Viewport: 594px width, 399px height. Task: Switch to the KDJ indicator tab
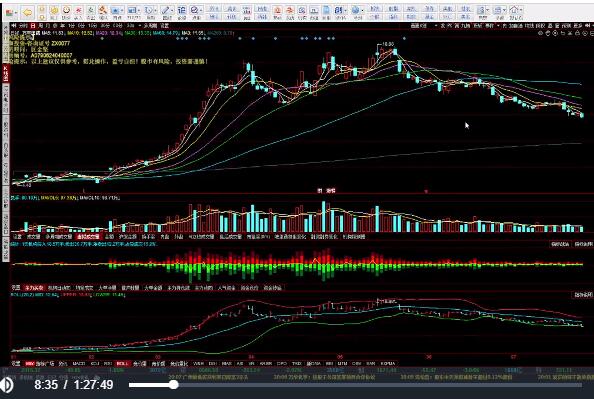point(95,363)
